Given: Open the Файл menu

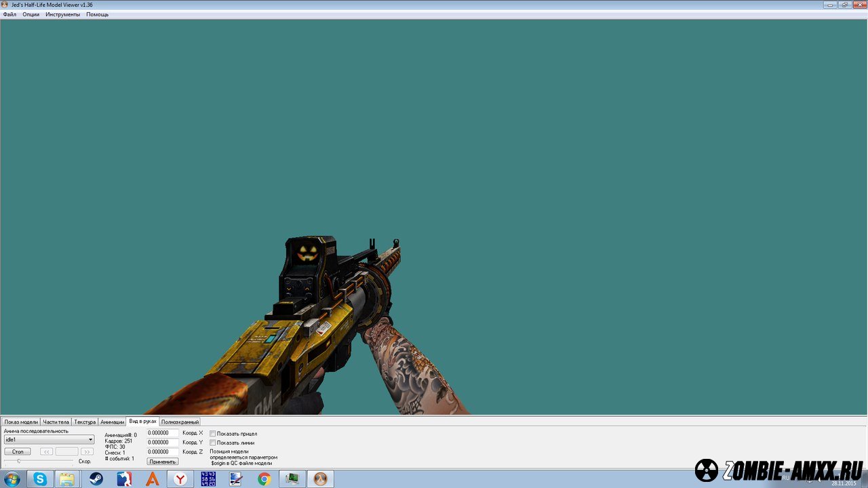Looking at the screenshot, I should 9,14.
